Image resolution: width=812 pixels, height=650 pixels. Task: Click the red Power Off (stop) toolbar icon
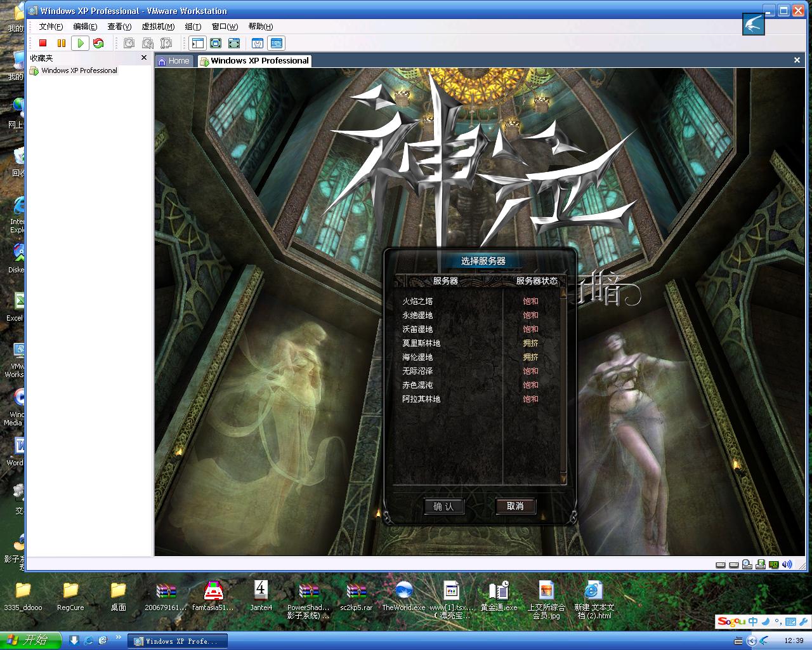coord(43,43)
